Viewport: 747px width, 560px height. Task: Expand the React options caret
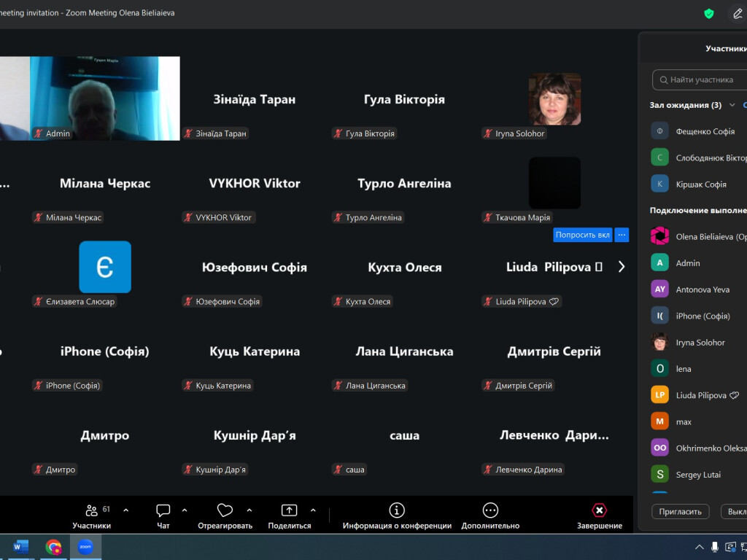249,510
